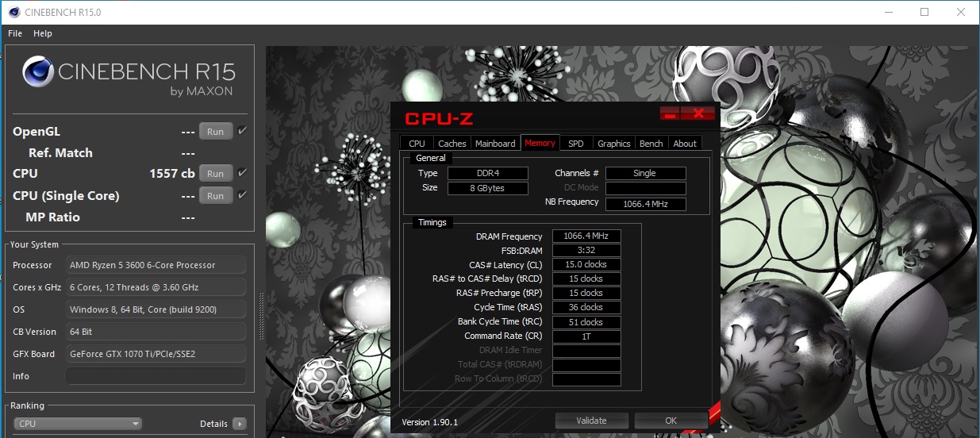Image resolution: width=980 pixels, height=438 pixels.
Task: Click the memory Size value 8 GBytes
Action: (x=487, y=188)
